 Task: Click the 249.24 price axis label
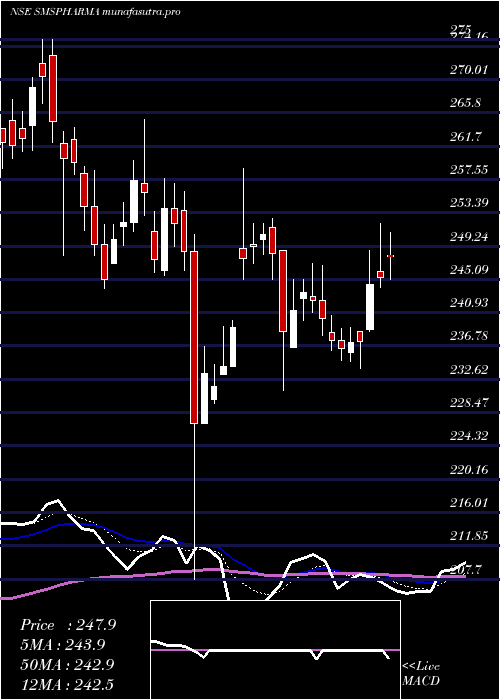coord(469,237)
